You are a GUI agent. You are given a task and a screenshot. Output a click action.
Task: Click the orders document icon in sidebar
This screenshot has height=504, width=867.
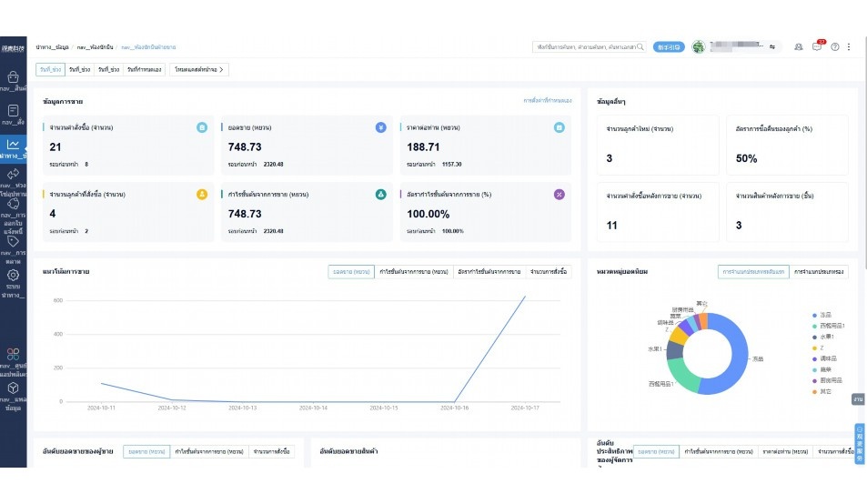click(x=13, y=110)
